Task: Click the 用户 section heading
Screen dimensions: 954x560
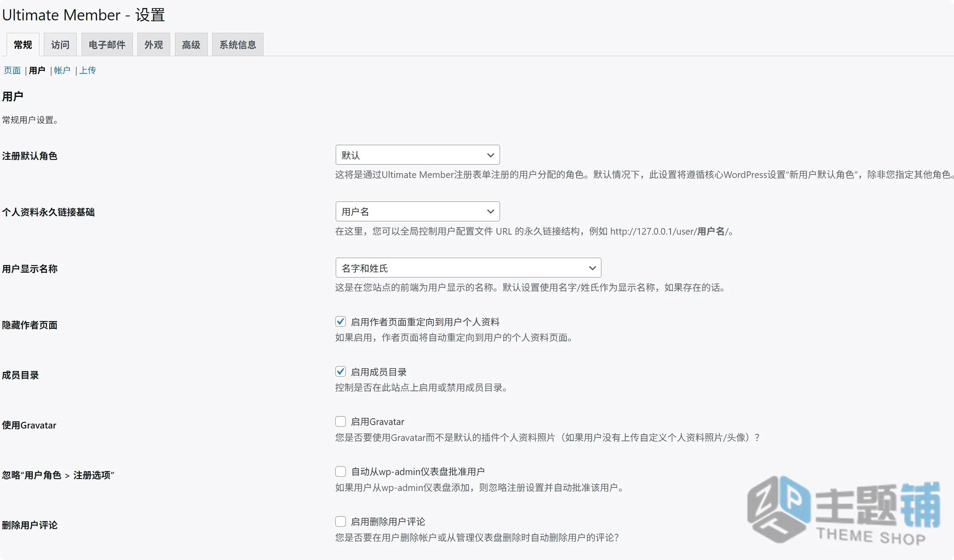Action: [12, 97]
